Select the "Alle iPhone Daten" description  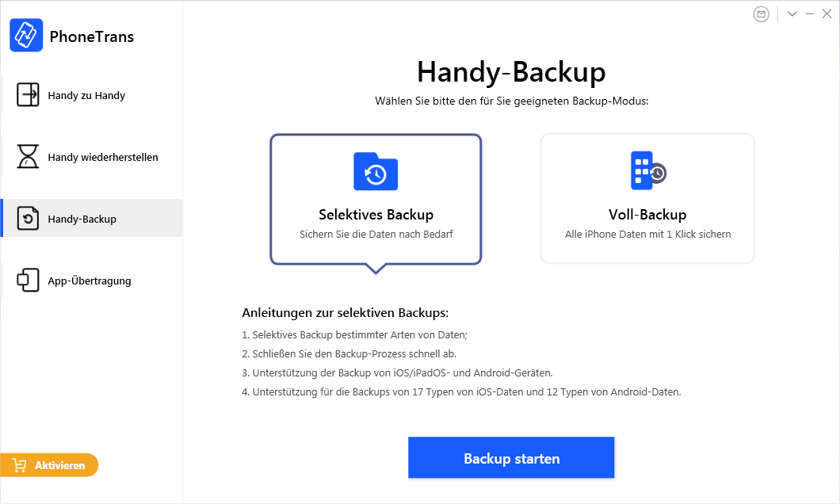[x=647, y=235]
